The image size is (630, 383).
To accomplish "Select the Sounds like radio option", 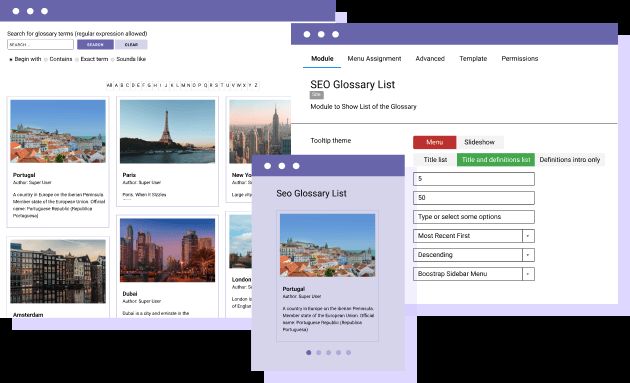I will coord(113,59).
